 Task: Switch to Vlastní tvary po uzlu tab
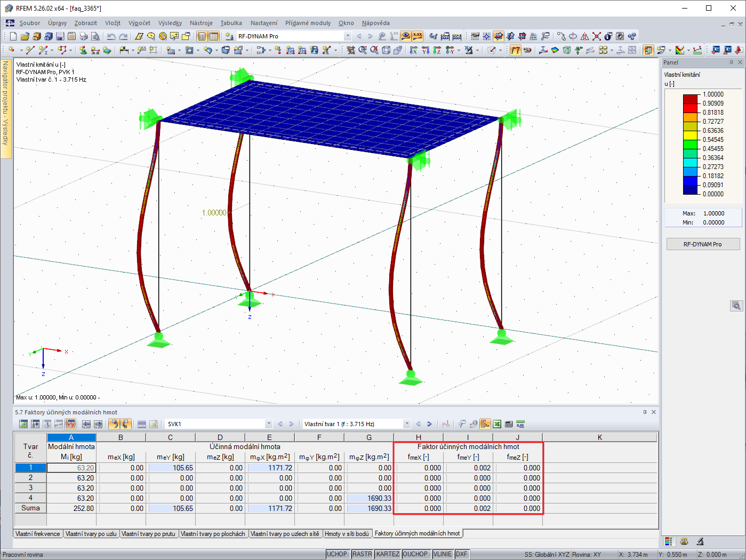tap(91, 534)
